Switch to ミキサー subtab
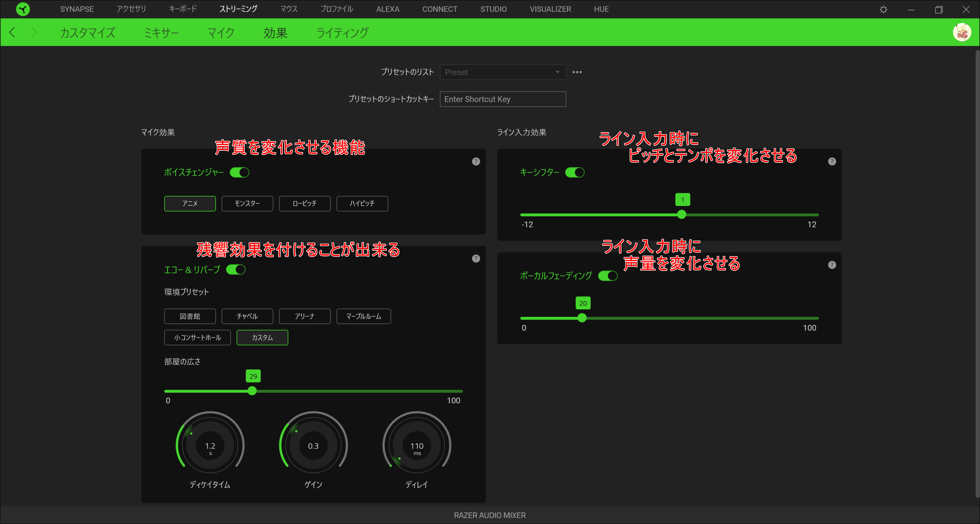This screenshot has width=980, height=524. [161, 33]
